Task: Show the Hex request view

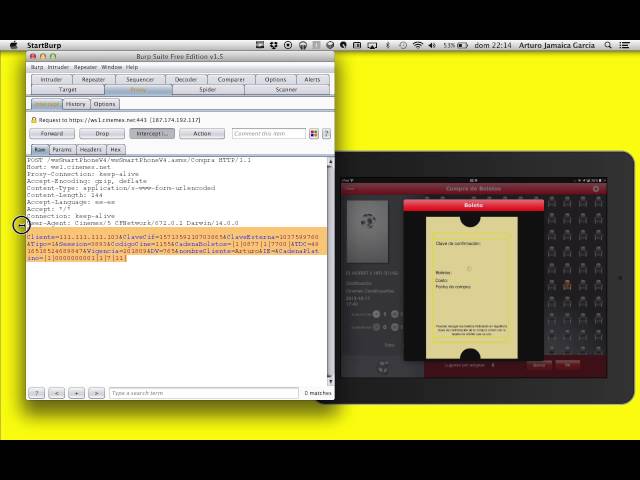Action: pyautogui.click(x=116, y=150)
